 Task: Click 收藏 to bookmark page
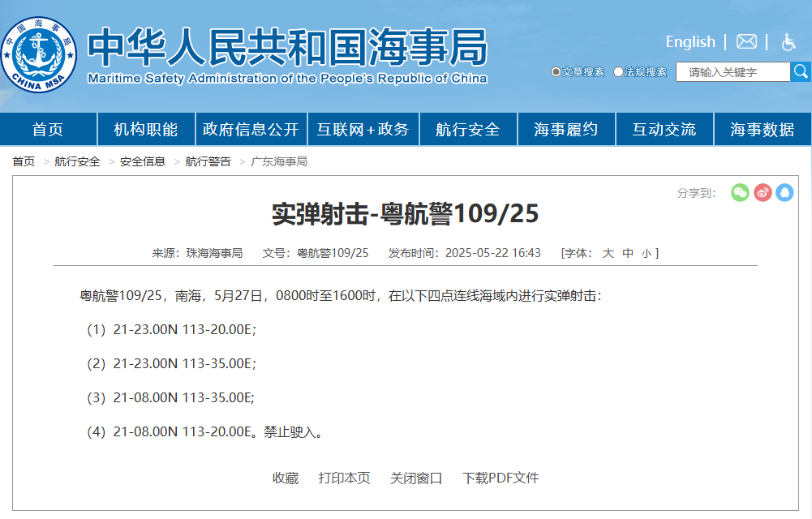point(286,478)
